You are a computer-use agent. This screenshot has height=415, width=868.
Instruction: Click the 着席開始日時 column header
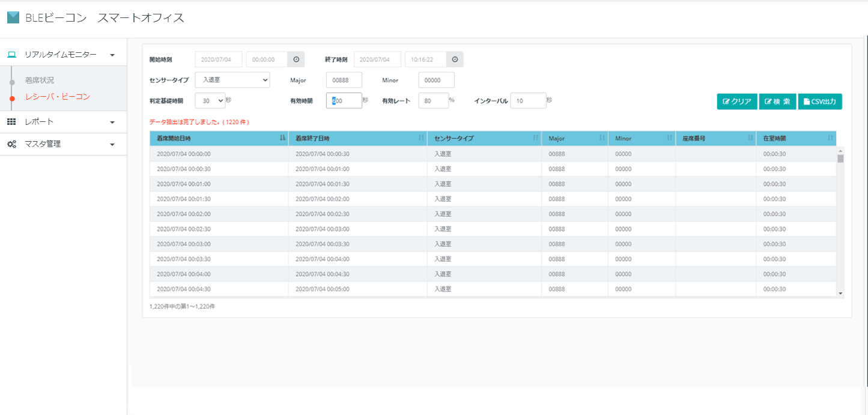[x=219, y=138]
